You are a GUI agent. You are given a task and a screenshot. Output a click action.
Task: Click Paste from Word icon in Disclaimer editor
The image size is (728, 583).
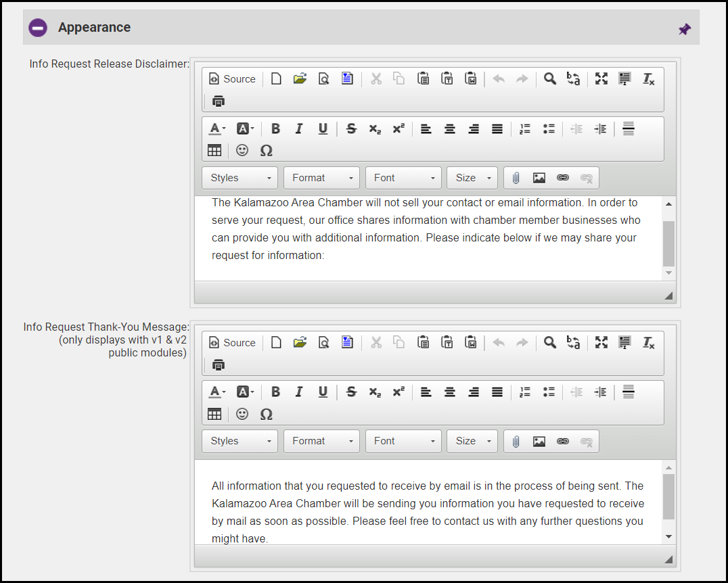coord(470,79)
